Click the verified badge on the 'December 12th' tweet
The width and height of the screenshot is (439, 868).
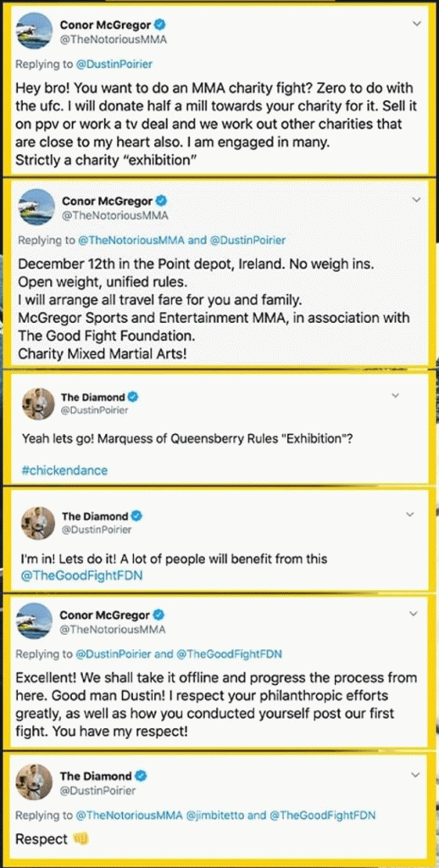[164, 200]
